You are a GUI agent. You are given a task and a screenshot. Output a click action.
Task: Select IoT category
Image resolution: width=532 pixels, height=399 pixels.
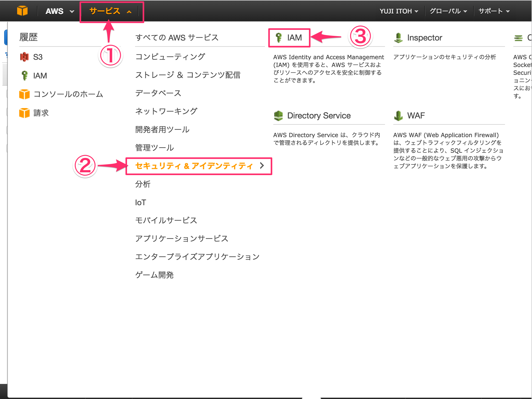141,202
